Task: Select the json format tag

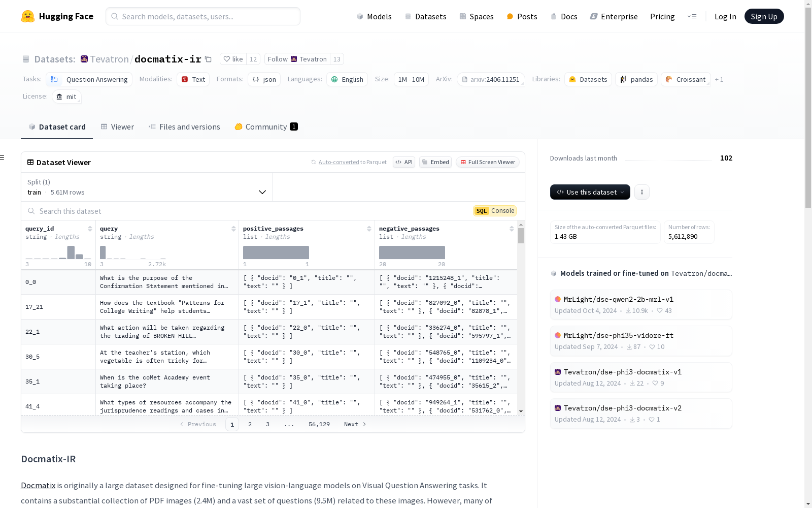Action: tap(264, 79)
